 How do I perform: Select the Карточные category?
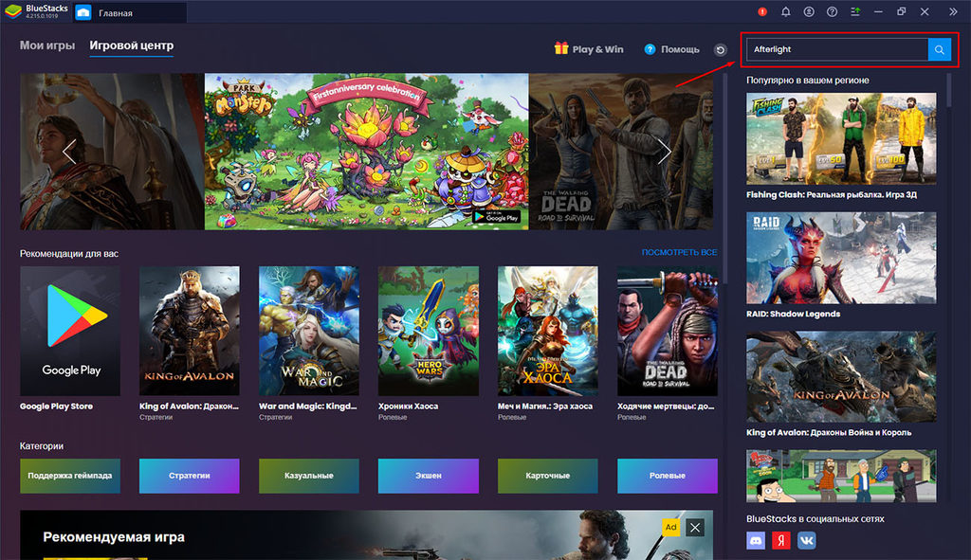[548, 476]
